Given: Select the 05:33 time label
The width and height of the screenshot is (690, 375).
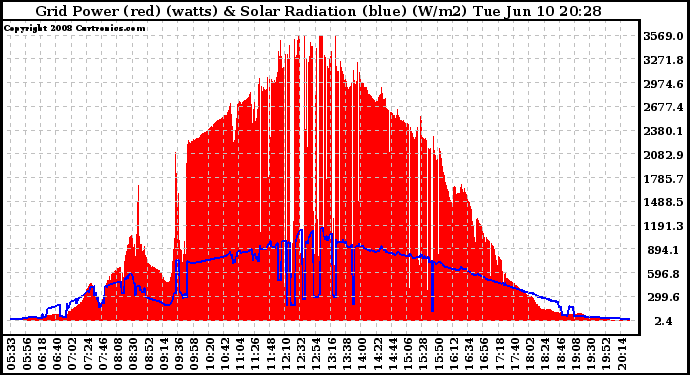Looking at the screenshot, I should click(x=11, y=354).
